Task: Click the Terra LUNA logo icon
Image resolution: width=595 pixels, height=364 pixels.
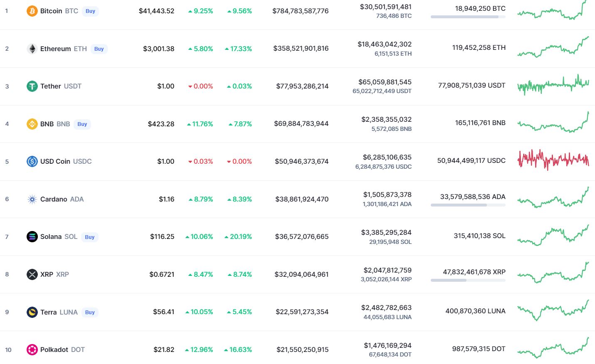Action: [32, 312]
